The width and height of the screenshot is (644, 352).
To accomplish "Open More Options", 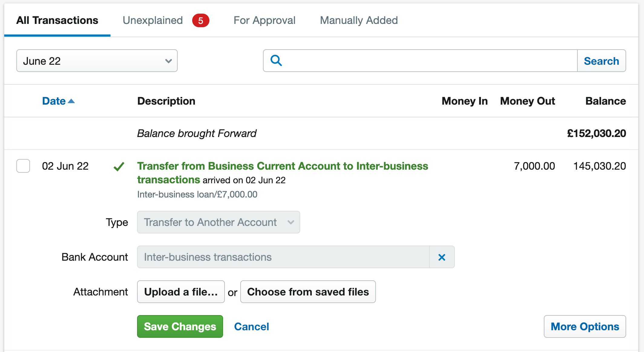I will (585, 327).
